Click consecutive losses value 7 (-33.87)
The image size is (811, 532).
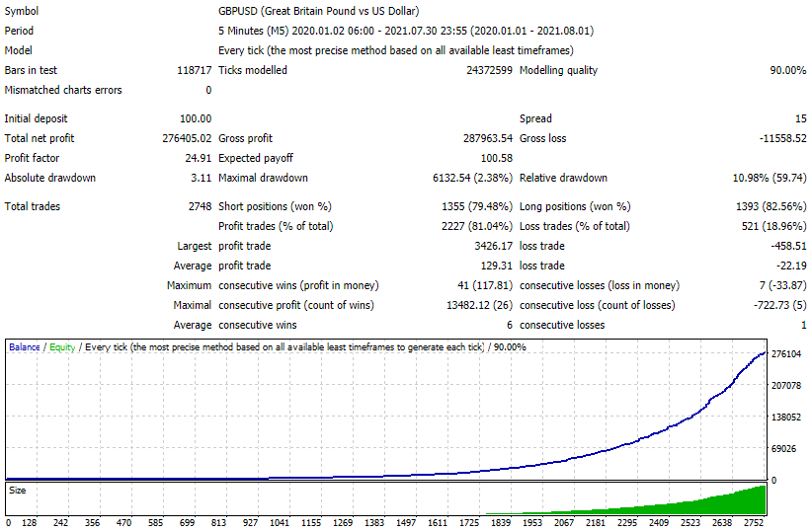[782, 285]
